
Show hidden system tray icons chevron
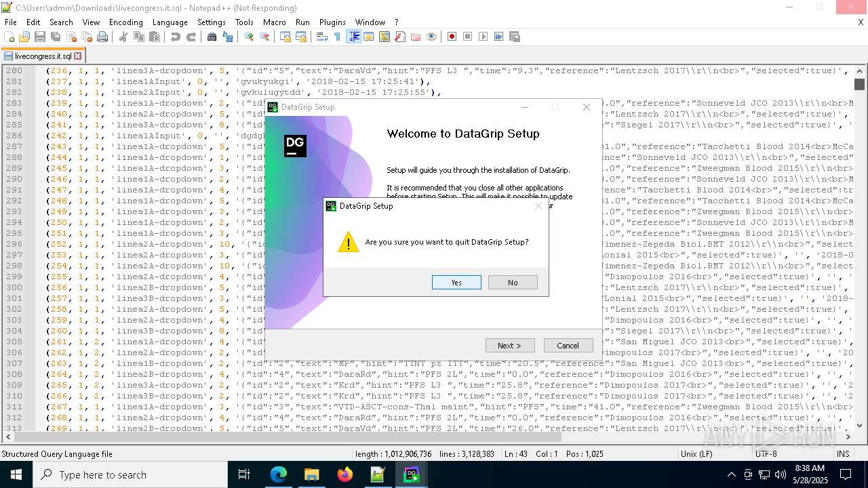tap(731, 474)
